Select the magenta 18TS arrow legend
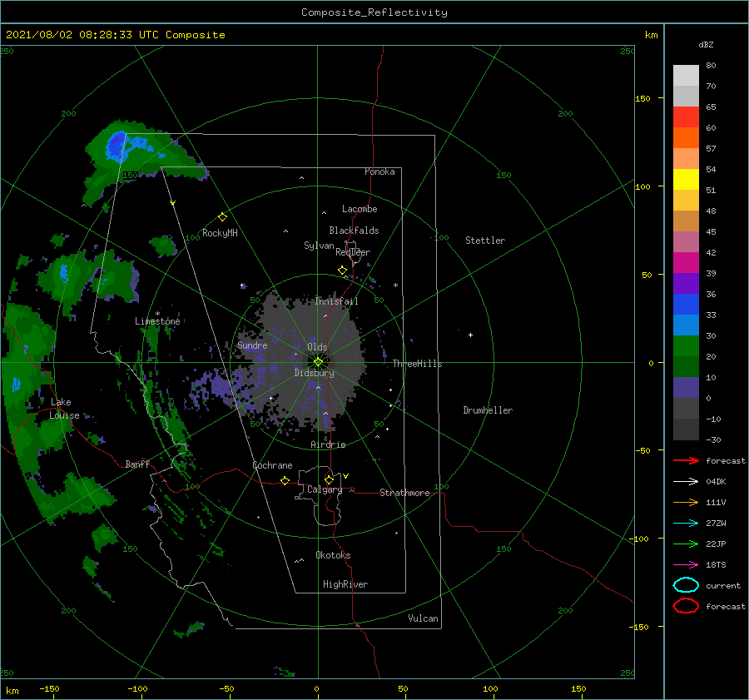This screenshot has height=700, width=749. pyautogui.click(x=686, y=565)
